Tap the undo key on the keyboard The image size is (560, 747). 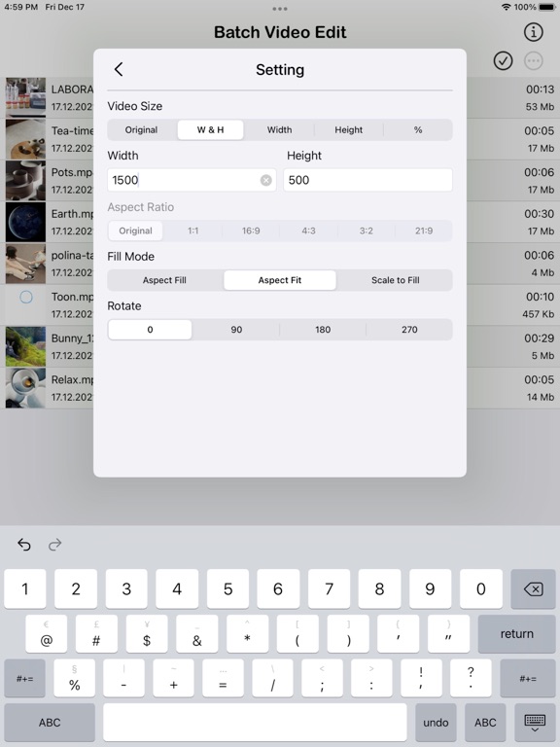[x=436, y=723]
